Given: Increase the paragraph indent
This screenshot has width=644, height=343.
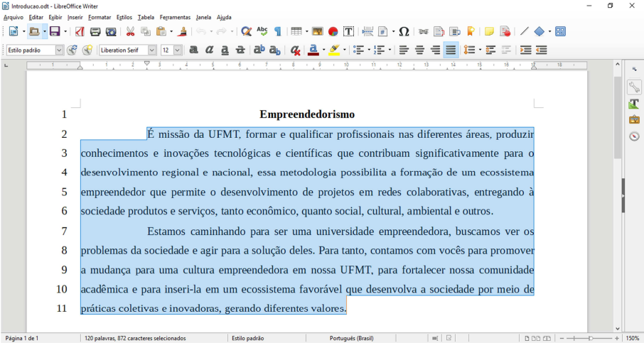Looking at the screenshot, I should [x=526, y=50].
